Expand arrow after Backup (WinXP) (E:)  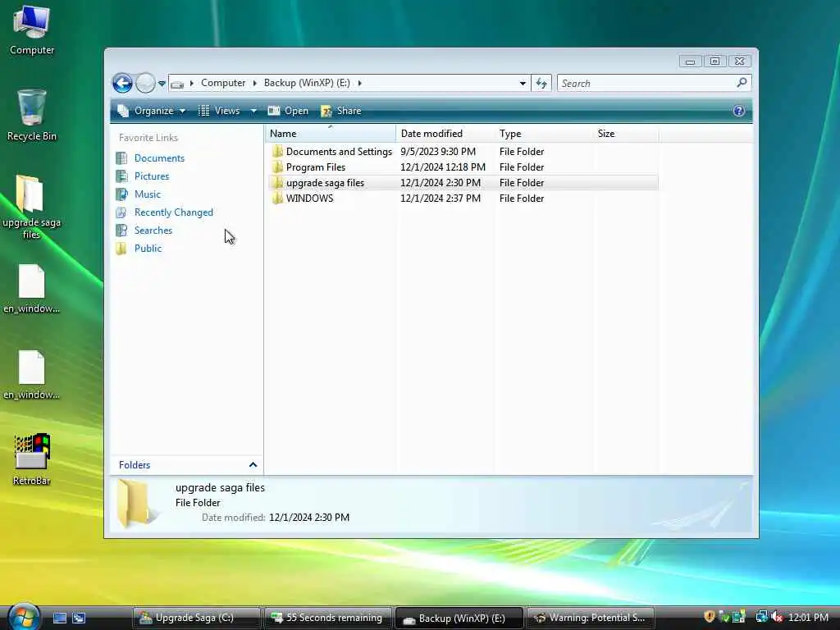point(359,83)
